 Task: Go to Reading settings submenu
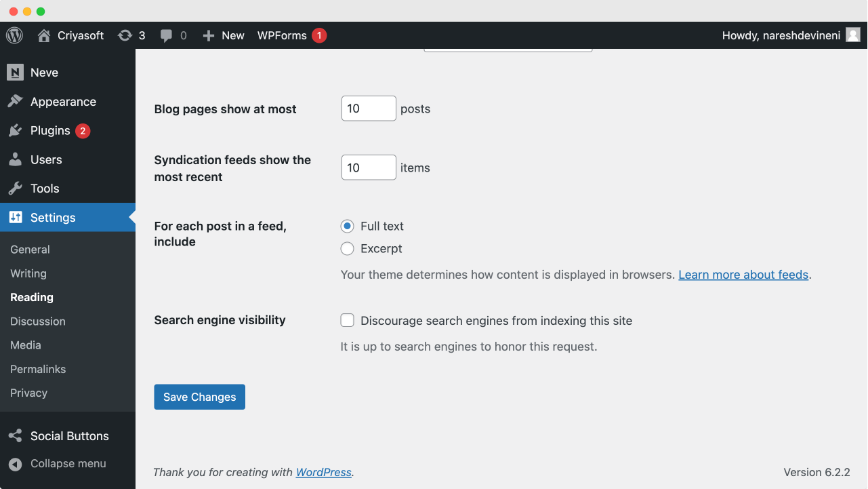pyautogui.click(x=32, y=297)
